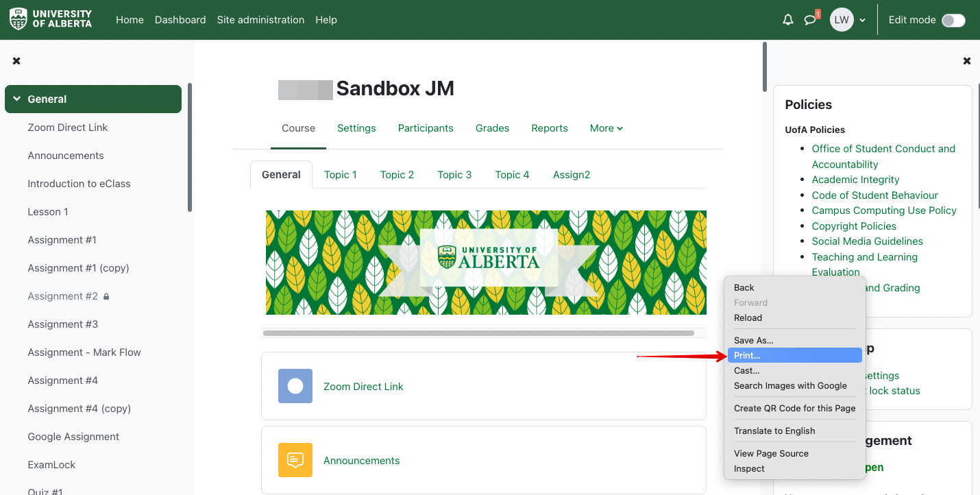The height and width of the screenshot is (495, 980).
Task: Open the notifications bell icon
Action: (x=787, y=20)
